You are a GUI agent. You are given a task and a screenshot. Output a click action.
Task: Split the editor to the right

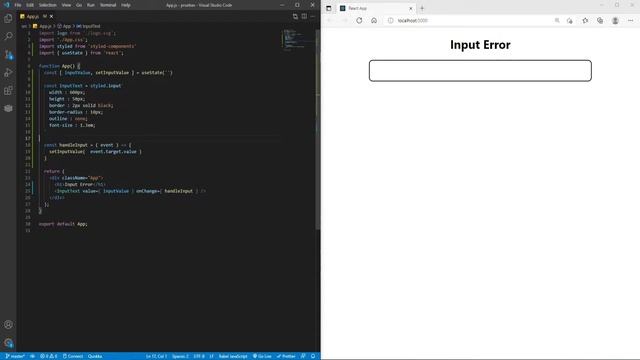pyautogui.click(x=304, y=16)
